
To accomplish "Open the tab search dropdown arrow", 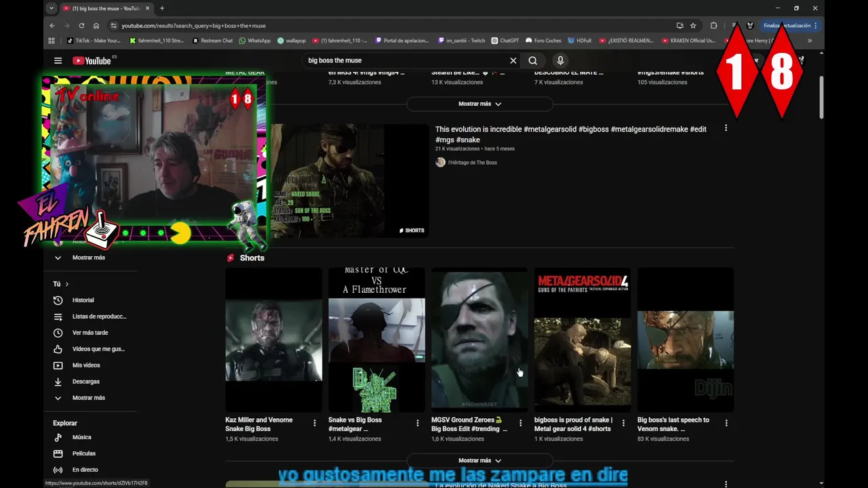I will pyautogui.click(x=51, y=8).
